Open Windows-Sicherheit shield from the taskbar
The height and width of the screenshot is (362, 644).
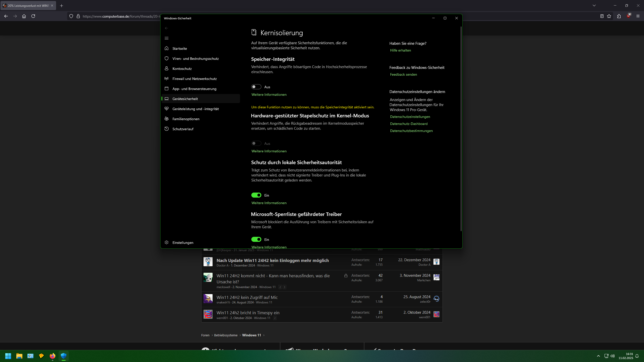click(63, 356)
